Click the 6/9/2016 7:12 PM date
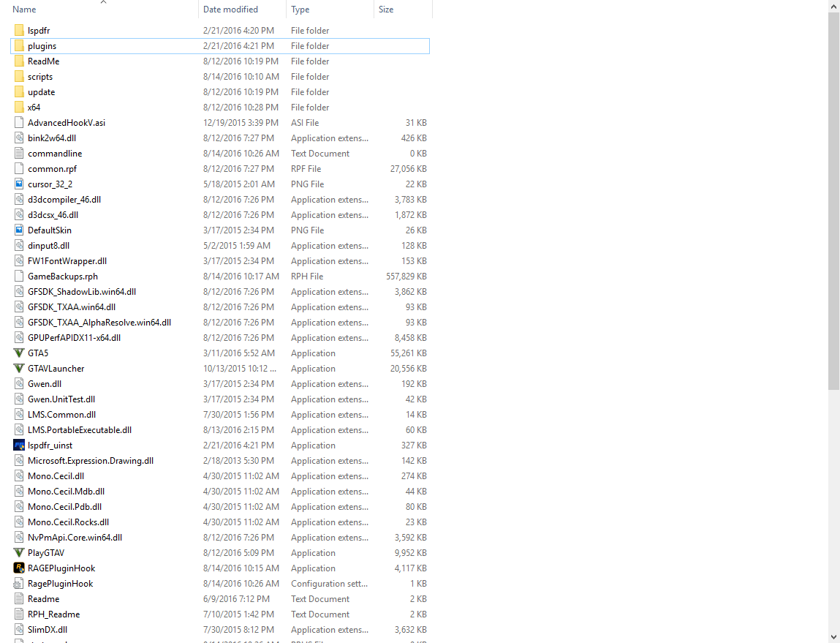 point(236,599)
